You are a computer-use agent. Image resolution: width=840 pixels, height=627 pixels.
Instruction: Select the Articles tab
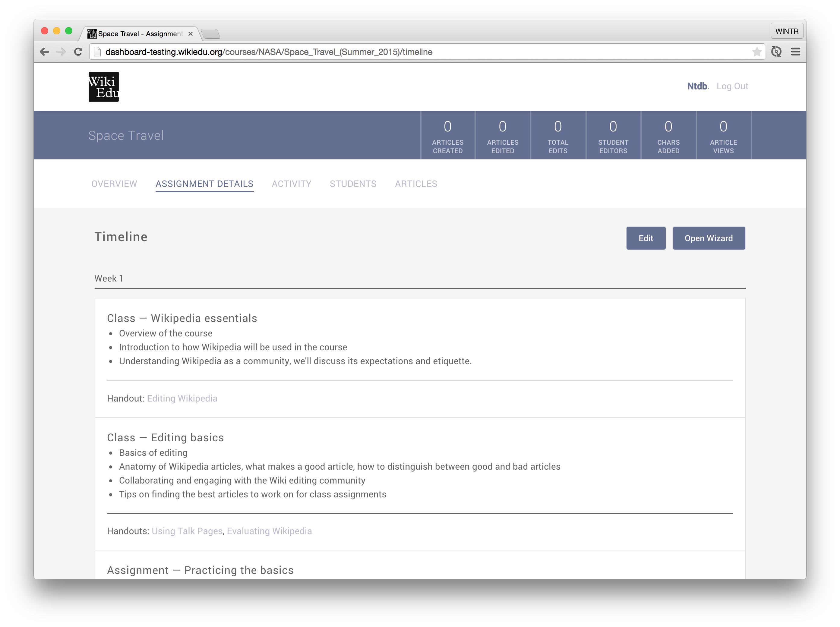416,184
